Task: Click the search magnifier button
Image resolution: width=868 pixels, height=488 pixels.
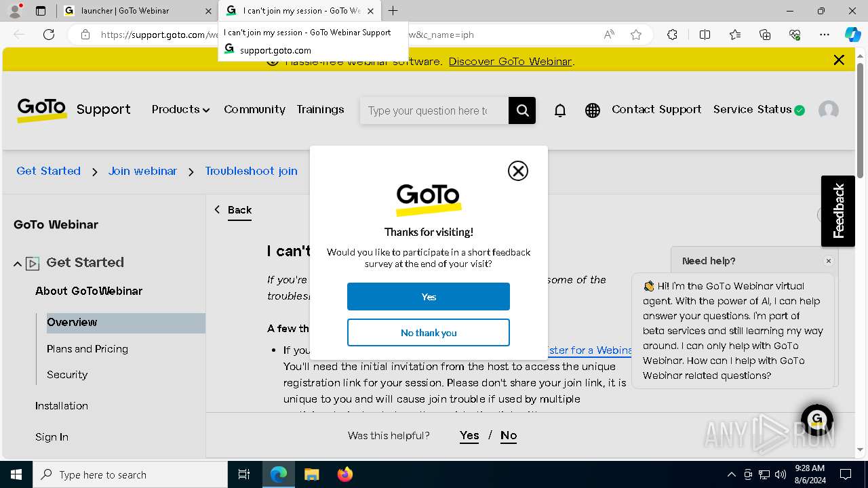Action: (522, 110)
